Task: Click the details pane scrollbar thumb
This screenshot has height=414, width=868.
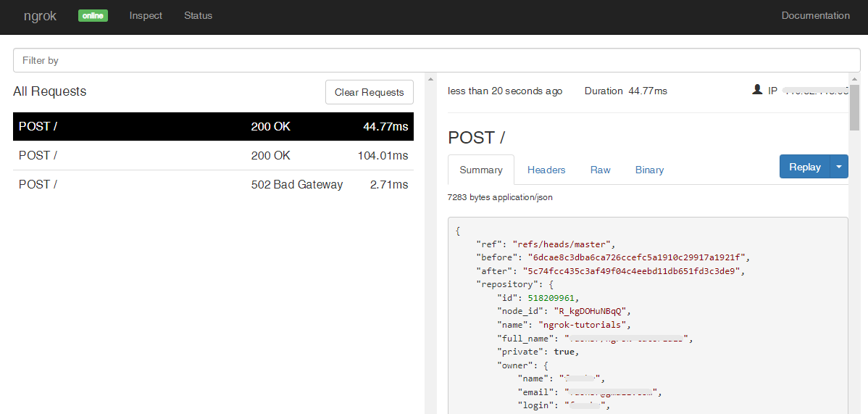Action: pos(854,107)
